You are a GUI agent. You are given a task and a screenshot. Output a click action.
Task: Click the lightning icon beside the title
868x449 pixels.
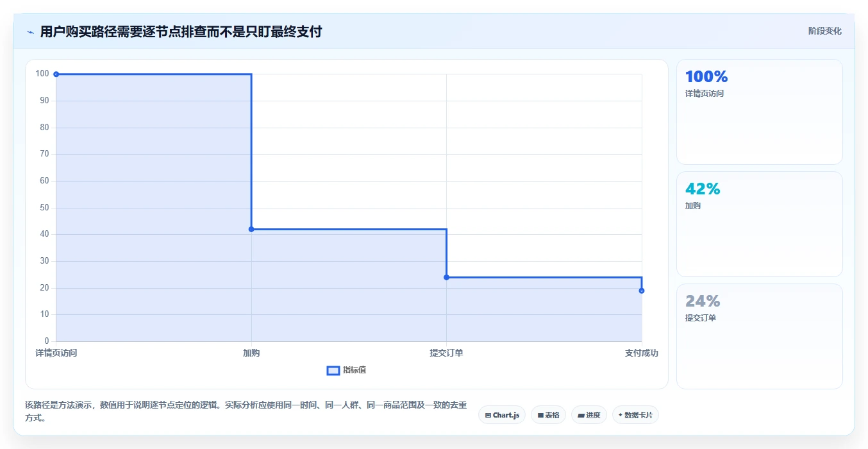[30, 32]
